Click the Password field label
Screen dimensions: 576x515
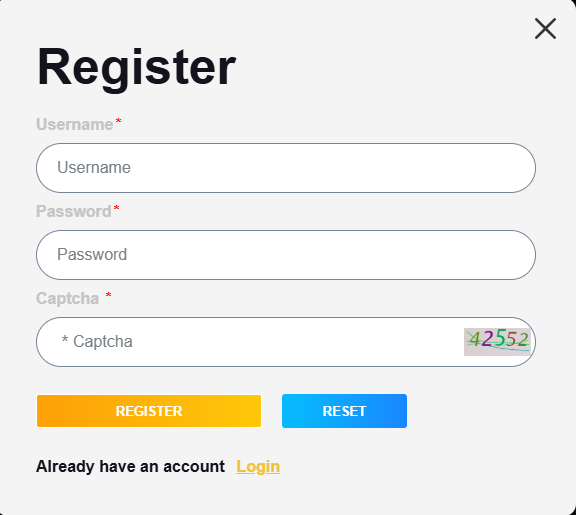[73, 212]
